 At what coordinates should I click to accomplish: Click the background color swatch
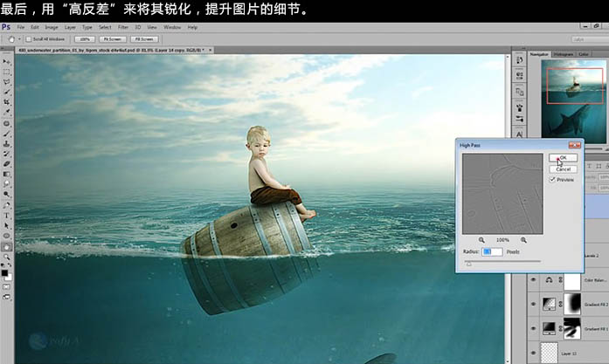click(x=9, y=277)
